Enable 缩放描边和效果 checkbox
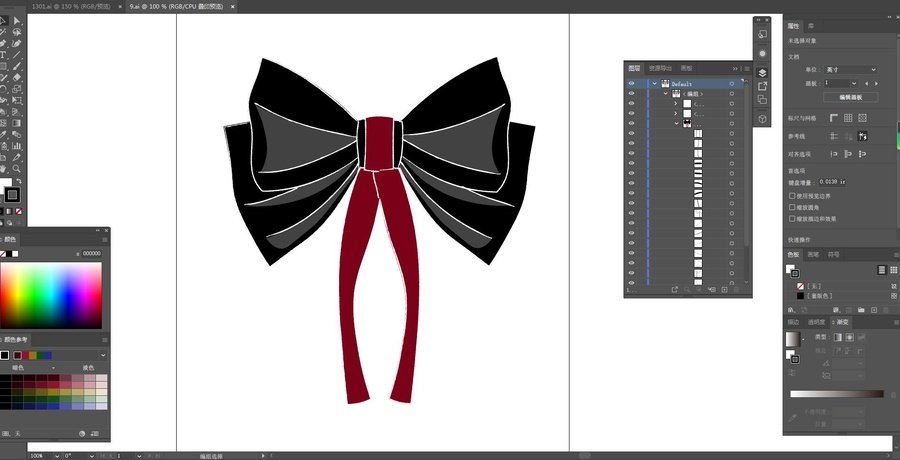This screenshot has width=900, height=460. 792,219
